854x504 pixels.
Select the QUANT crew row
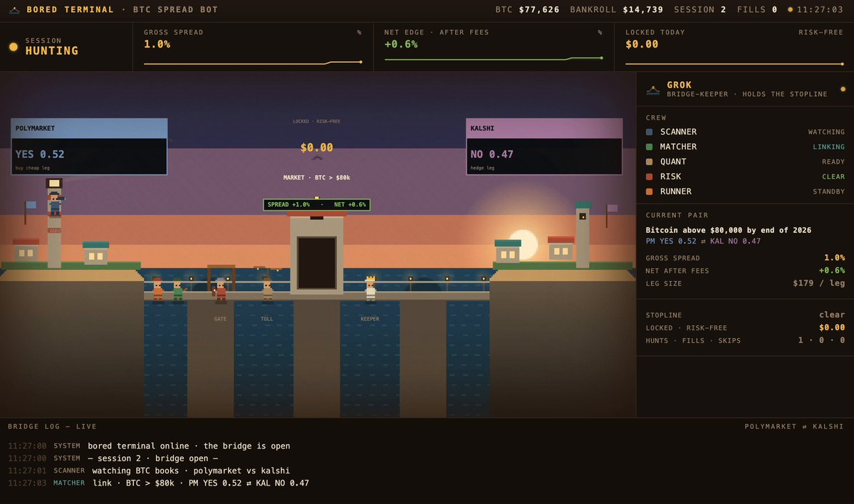tap(745, 162)
